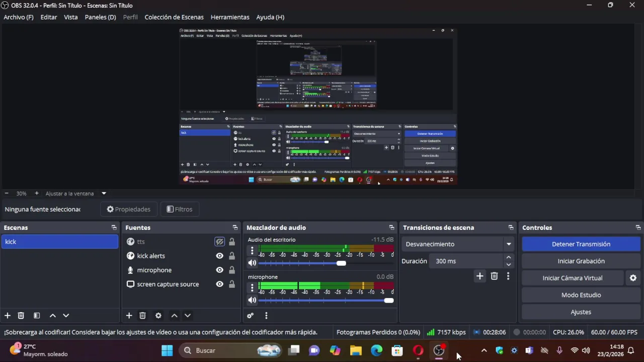
Task: Open advanced audio properties gears icon
Action: click(x=250, y=315)
